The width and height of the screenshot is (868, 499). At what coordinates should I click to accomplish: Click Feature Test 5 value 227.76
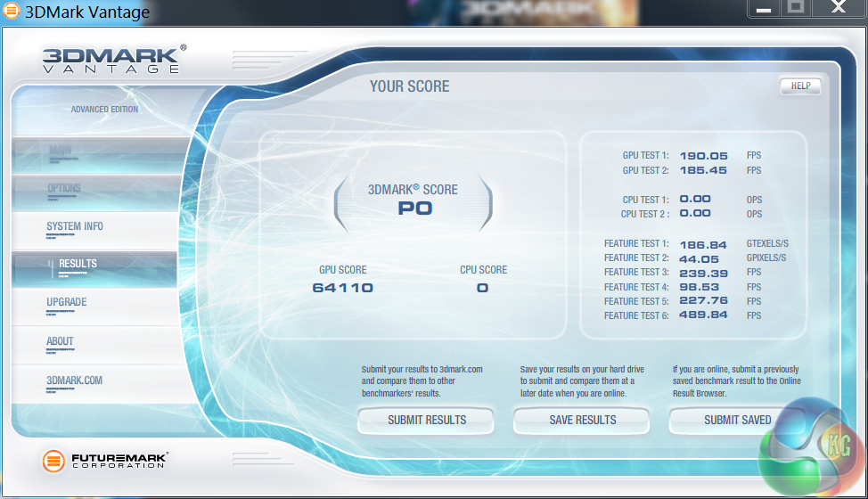pos(704,300)
